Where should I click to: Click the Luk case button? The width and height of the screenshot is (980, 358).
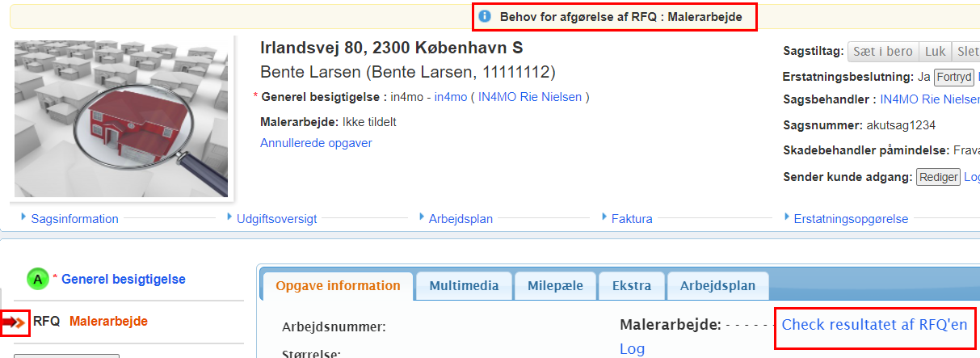tap(935, 52)
